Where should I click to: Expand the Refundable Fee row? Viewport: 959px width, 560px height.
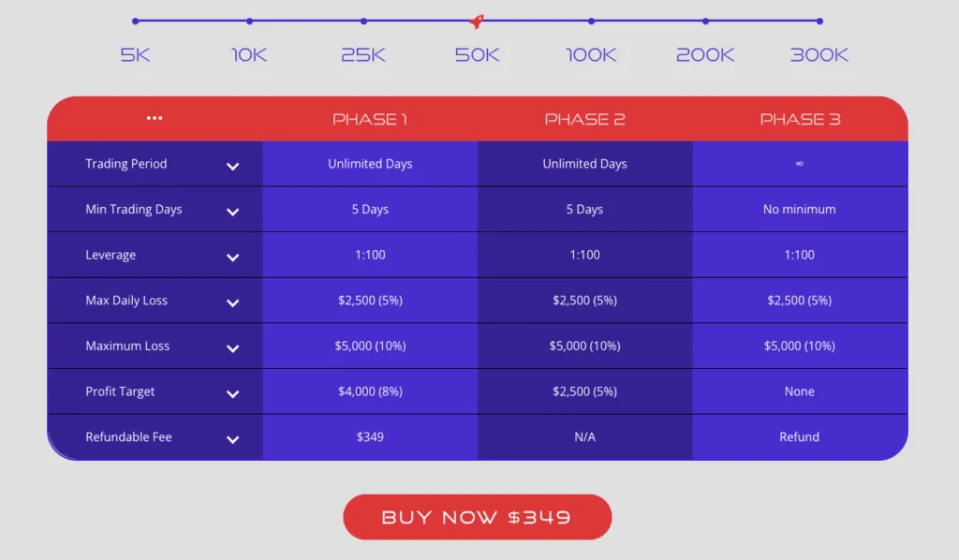pyautogui.click(x=232, y=439)
